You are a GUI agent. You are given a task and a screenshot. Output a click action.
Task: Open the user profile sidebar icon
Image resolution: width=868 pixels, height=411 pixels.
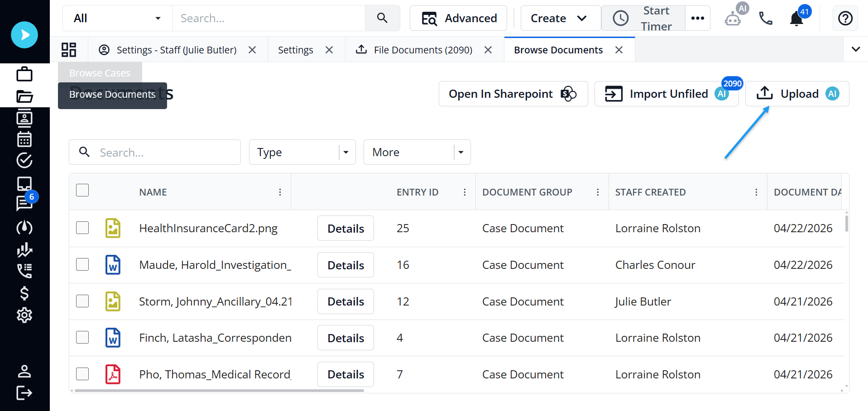pos(24,371)
